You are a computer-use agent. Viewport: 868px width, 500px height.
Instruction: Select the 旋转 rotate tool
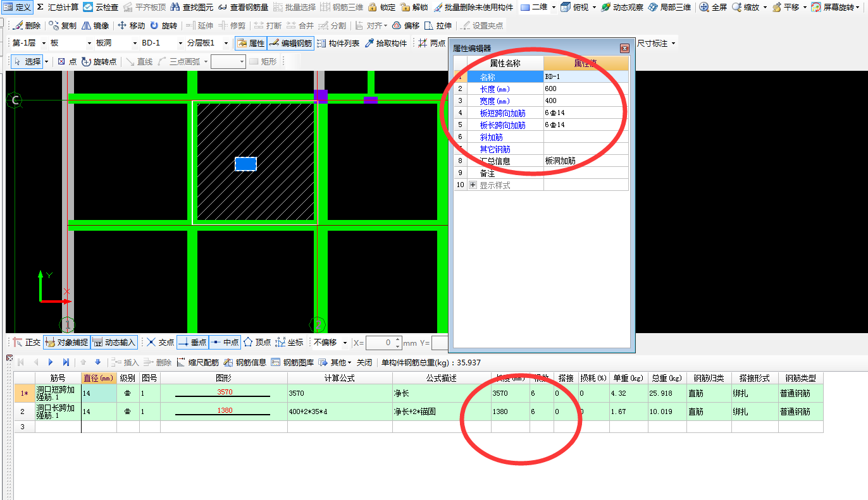coord(163,26)
